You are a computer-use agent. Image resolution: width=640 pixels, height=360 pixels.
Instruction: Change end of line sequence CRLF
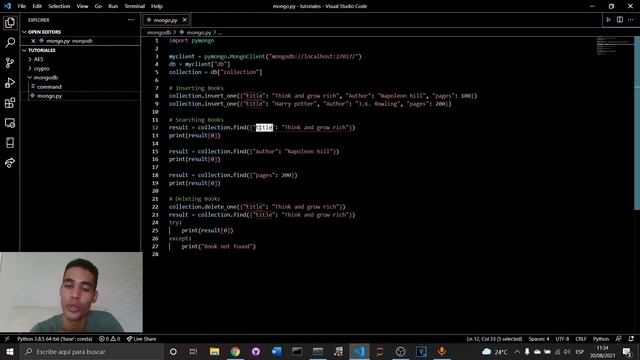tap(581, 339)
